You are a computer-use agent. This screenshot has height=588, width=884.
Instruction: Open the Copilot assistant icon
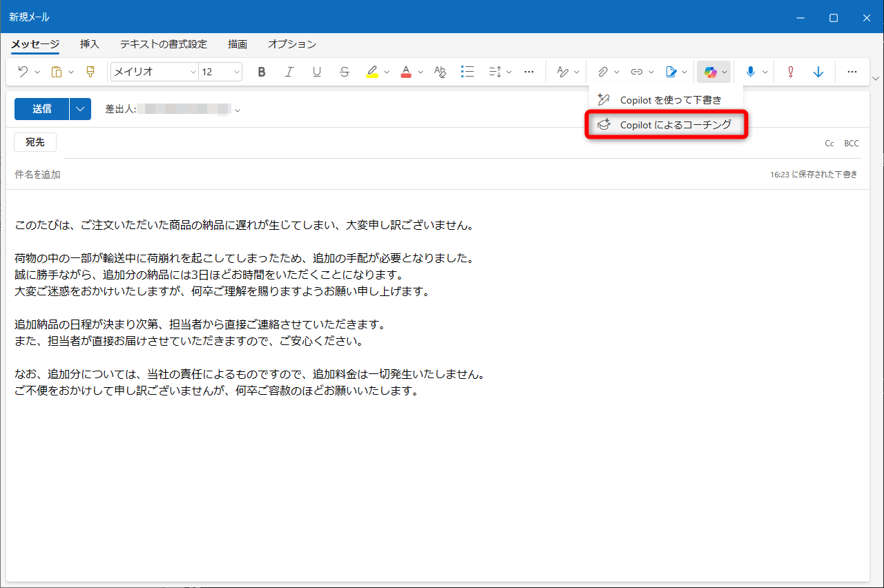click(x=709, y=71)
